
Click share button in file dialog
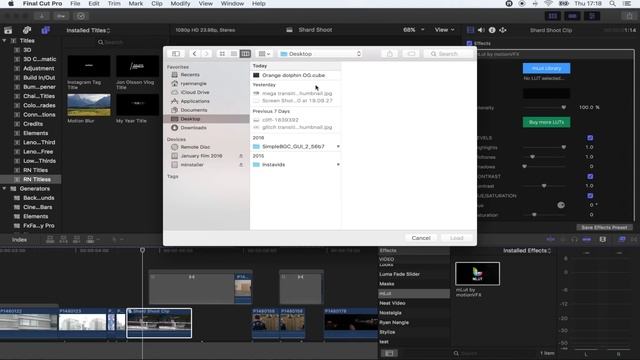[390, 54]
